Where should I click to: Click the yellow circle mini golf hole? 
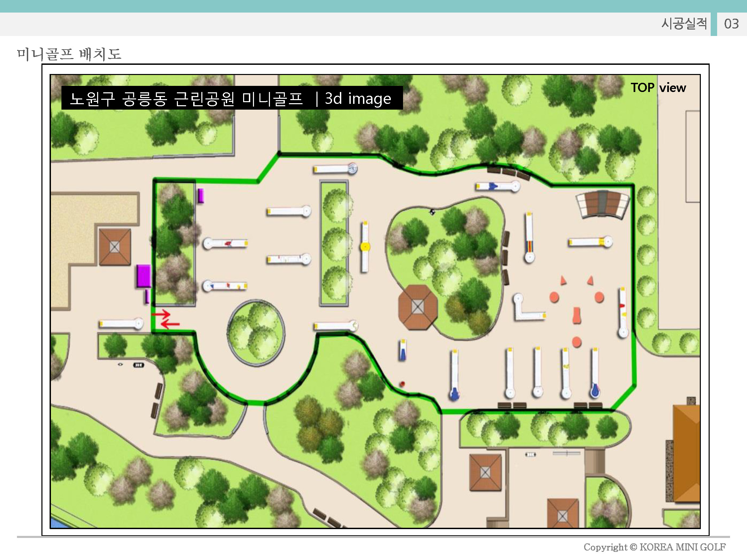point(365,247)
